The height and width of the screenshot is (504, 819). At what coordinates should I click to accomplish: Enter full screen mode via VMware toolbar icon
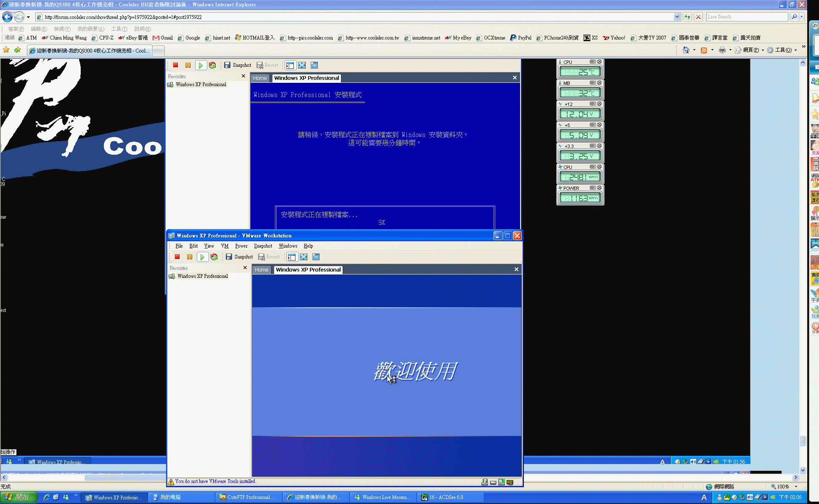point(304,257)
